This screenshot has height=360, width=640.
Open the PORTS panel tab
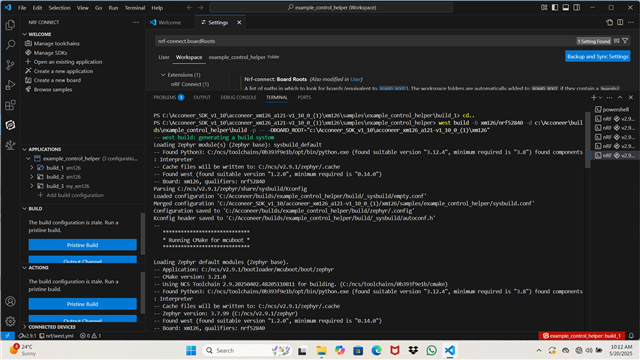(304, 97)
